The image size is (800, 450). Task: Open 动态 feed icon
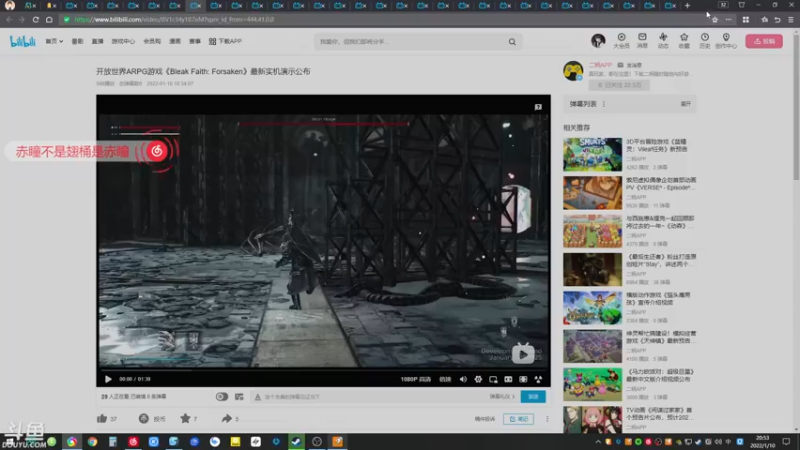pyautogui.click(x=663, y=41)
